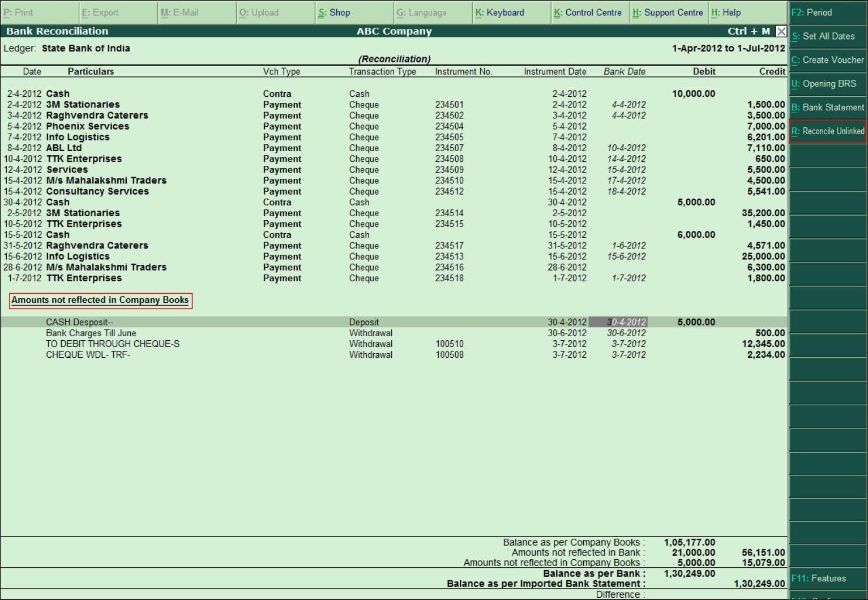Open the Help menu
This screenshot has height=600, width=868.
[x=747, y=12]
